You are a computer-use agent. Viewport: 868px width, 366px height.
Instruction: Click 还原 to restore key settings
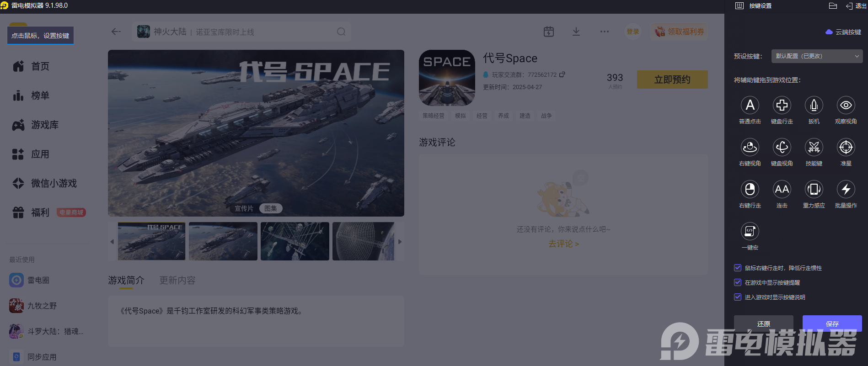click(x=764, y=324)
